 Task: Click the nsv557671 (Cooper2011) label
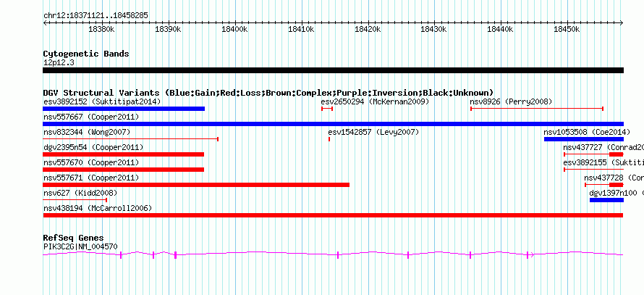point(91,178)
